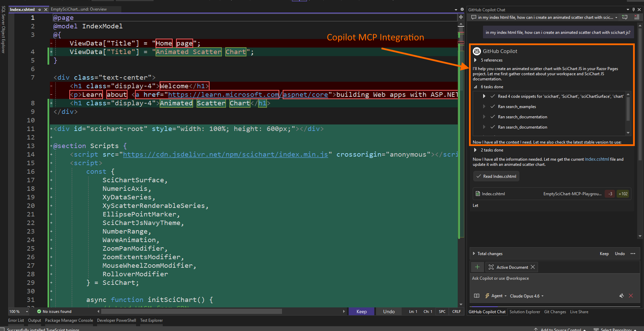Open the Error List tab
644x331 pixels.
pos(16,320)
